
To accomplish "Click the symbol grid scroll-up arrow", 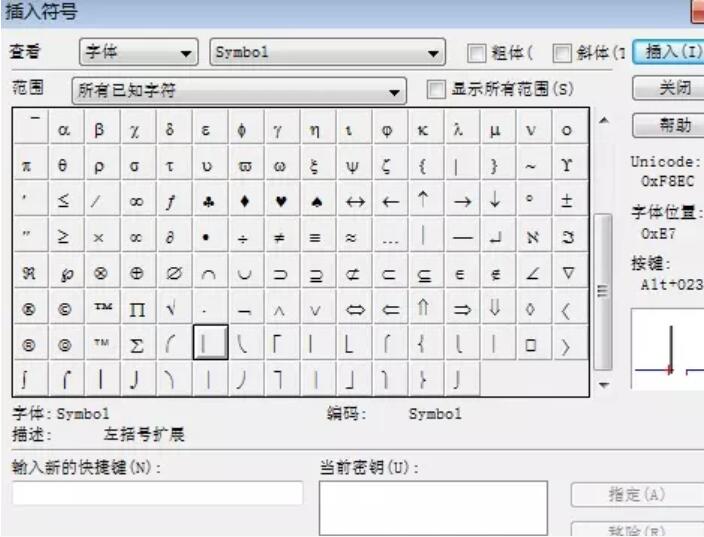I will [604, 120].
